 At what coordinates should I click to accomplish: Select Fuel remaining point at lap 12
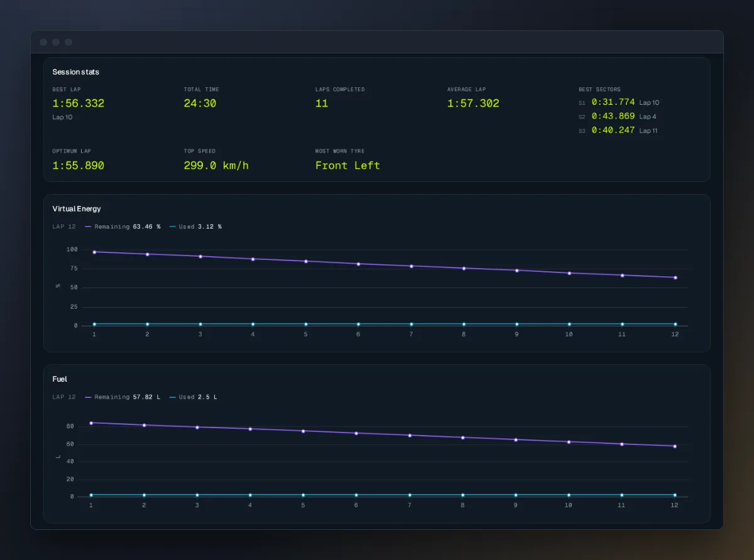(x=675, y=446)
